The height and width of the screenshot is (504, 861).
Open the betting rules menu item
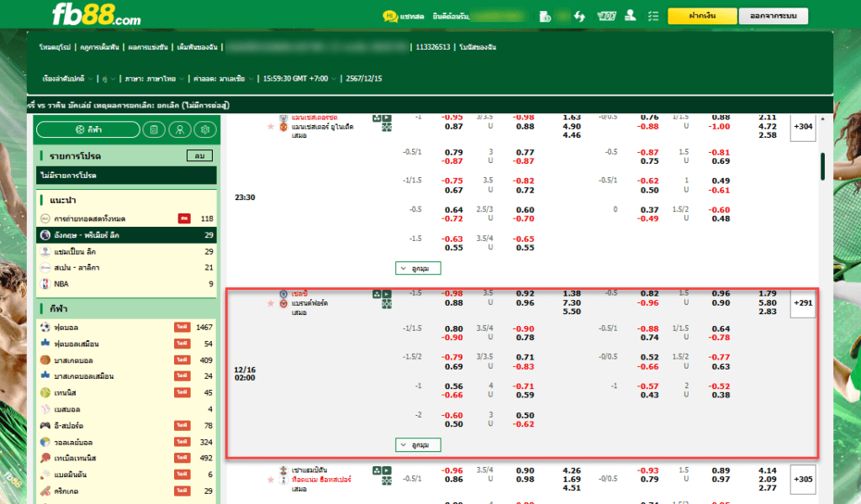99,47
